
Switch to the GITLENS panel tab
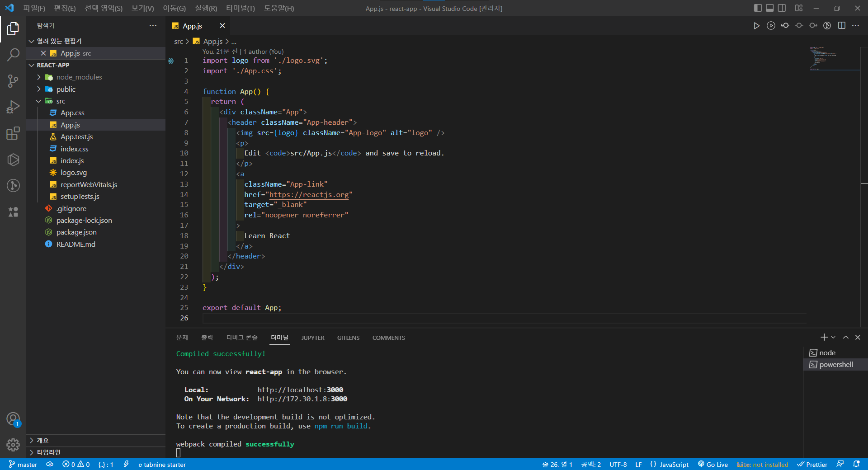coord(348,338)
